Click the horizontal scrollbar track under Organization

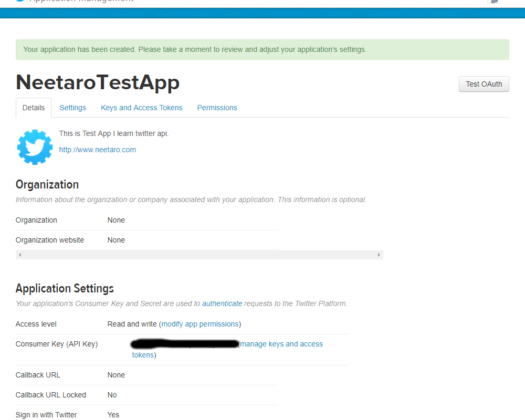199,255
